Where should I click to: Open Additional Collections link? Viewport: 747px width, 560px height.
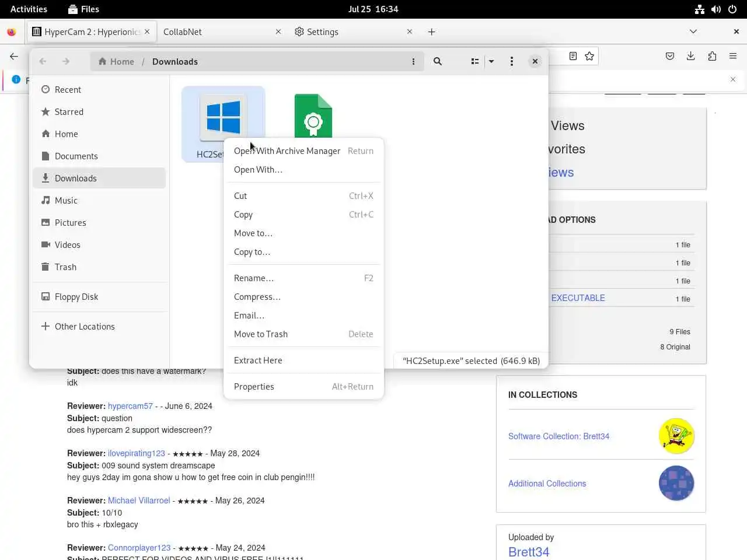pos(547,484)
